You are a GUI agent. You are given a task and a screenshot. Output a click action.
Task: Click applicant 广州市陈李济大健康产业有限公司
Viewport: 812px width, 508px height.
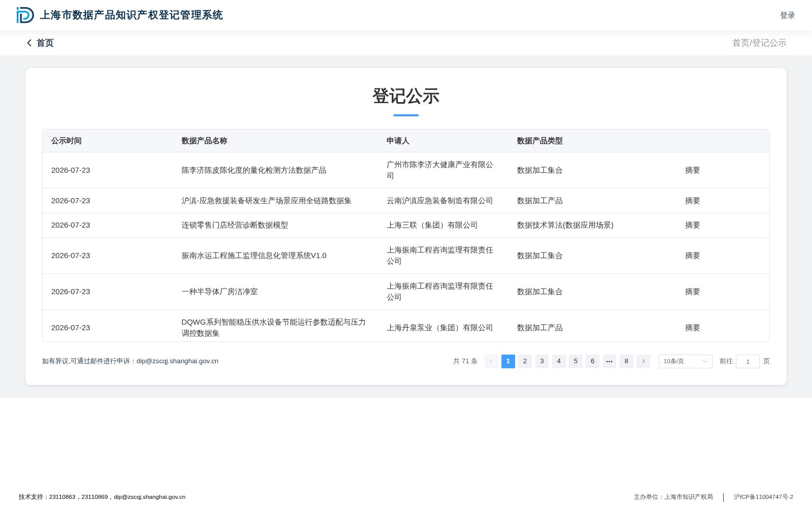click(440, 170)
